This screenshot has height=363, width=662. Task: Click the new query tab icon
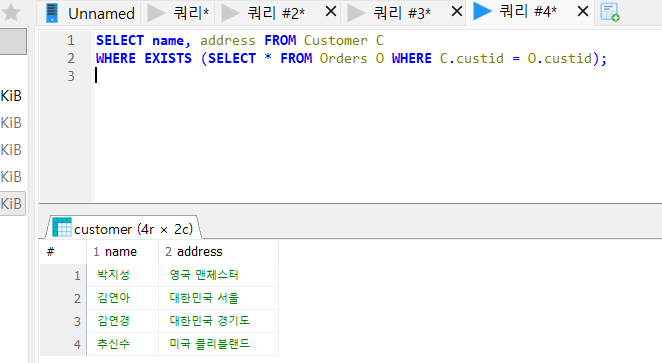click(610, 12)
